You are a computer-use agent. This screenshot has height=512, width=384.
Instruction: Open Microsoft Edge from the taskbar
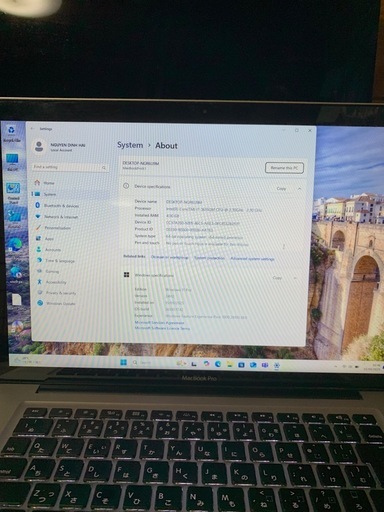pos(217,364)
